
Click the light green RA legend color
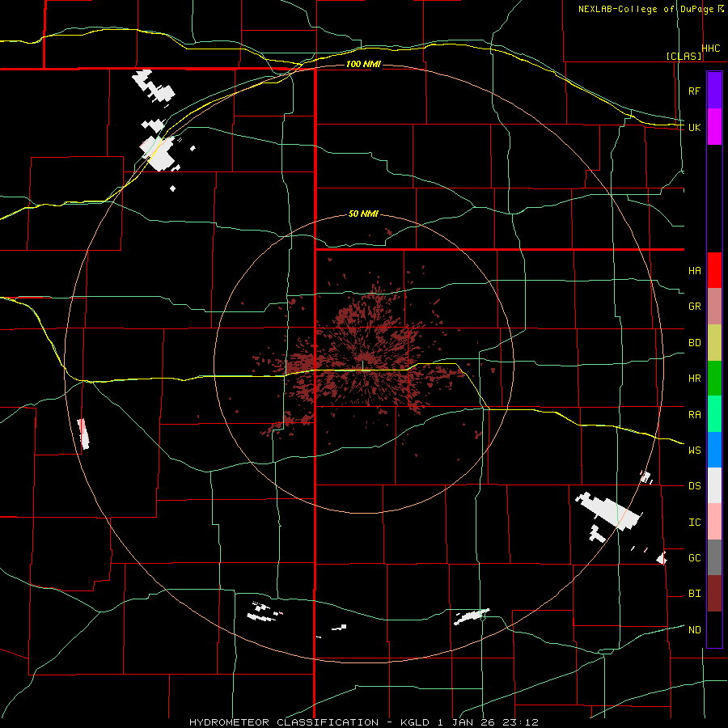coord(714,414)
